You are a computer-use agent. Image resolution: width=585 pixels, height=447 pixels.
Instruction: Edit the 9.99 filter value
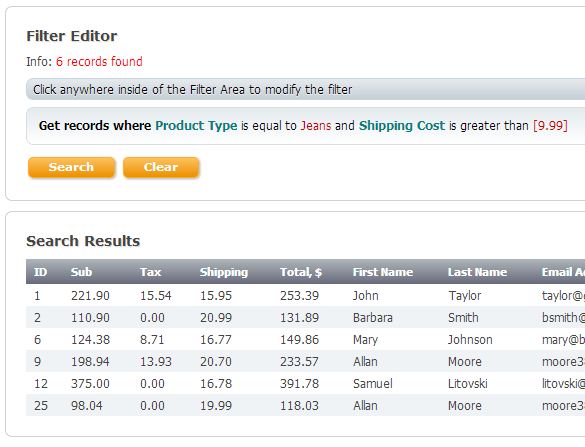tap(550, 126)
